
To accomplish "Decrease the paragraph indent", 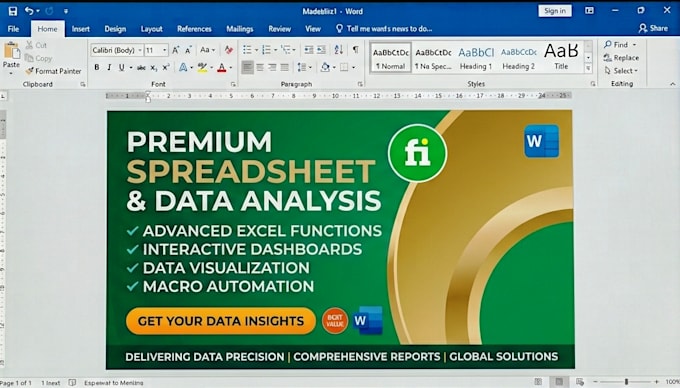I will 309,50.
